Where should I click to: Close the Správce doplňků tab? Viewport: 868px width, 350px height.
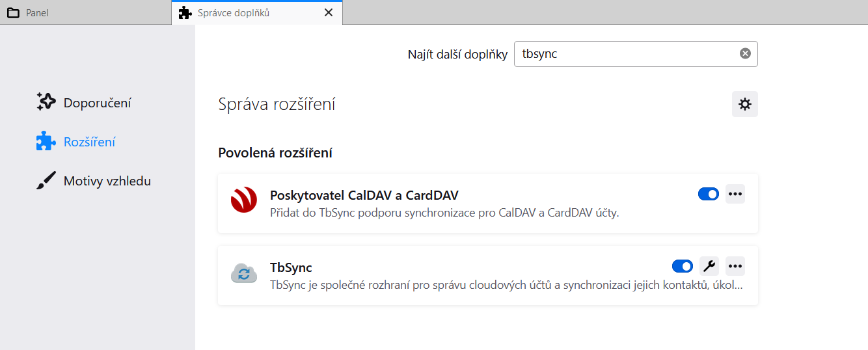329,12
